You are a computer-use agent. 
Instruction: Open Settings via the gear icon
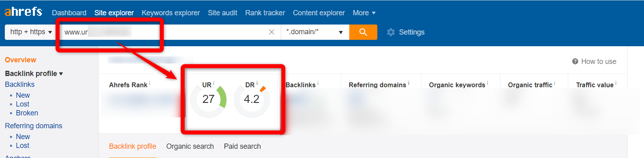pyautogui.click(x=391, y=32)
